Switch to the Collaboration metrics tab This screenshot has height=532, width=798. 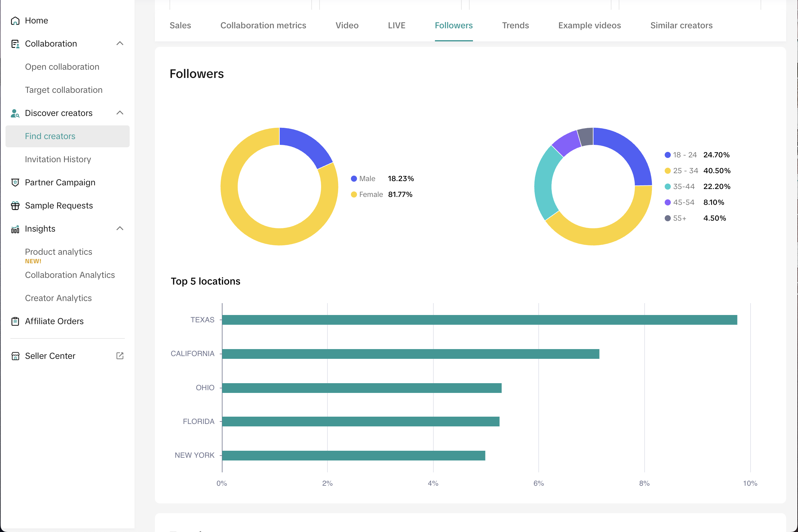coord(263,26)
